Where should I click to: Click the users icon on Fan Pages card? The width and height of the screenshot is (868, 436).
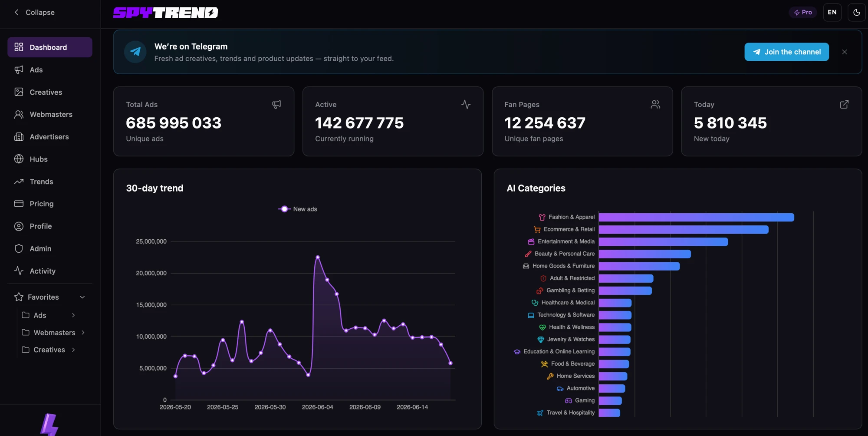click(x=655, y=105)
